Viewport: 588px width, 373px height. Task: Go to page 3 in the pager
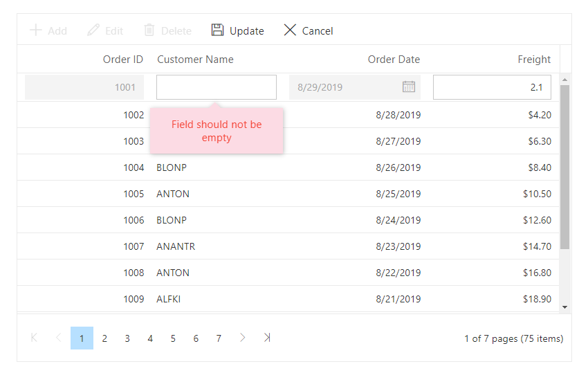(127, 338)
